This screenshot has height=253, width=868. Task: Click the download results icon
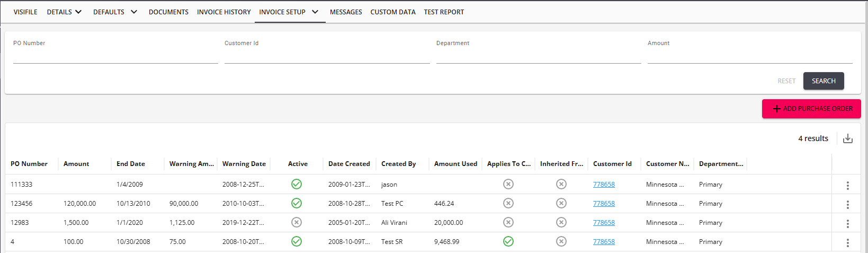point(847,138)
